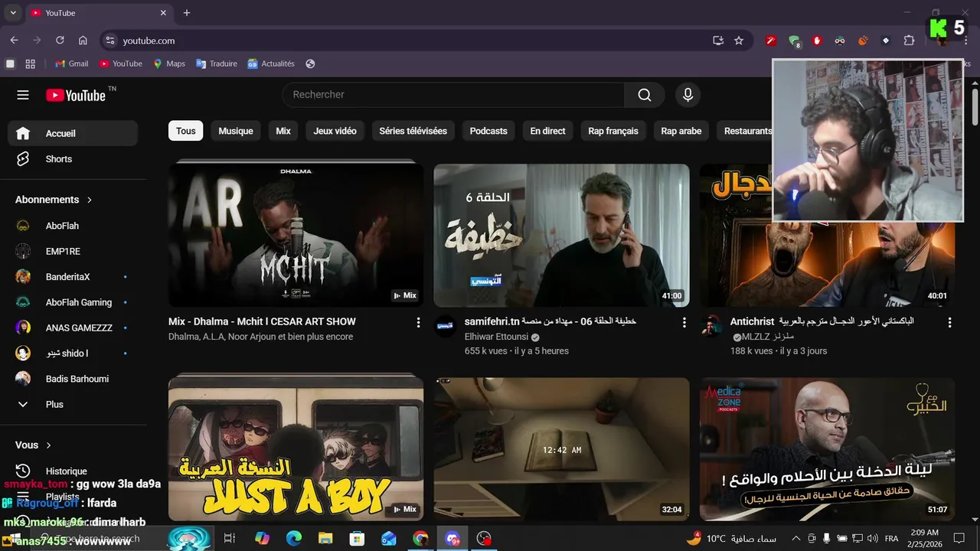Open EMP1RE channel subscription
This screenshot has height=551, width=980.
73,251
